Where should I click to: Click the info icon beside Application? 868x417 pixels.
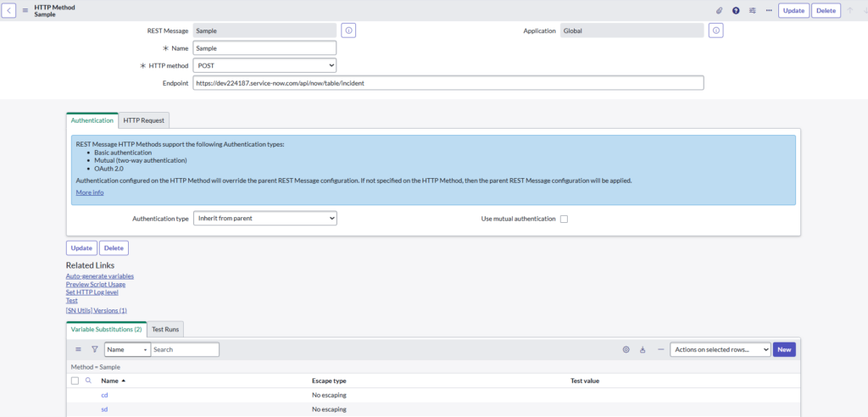point(715,31)
